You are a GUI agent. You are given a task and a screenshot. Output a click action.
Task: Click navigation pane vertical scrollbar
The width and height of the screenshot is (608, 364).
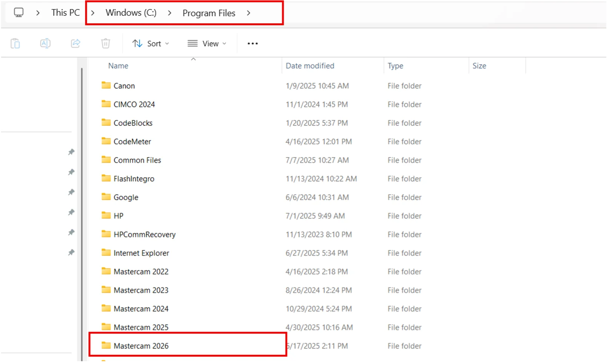click(x=82, y=214)
